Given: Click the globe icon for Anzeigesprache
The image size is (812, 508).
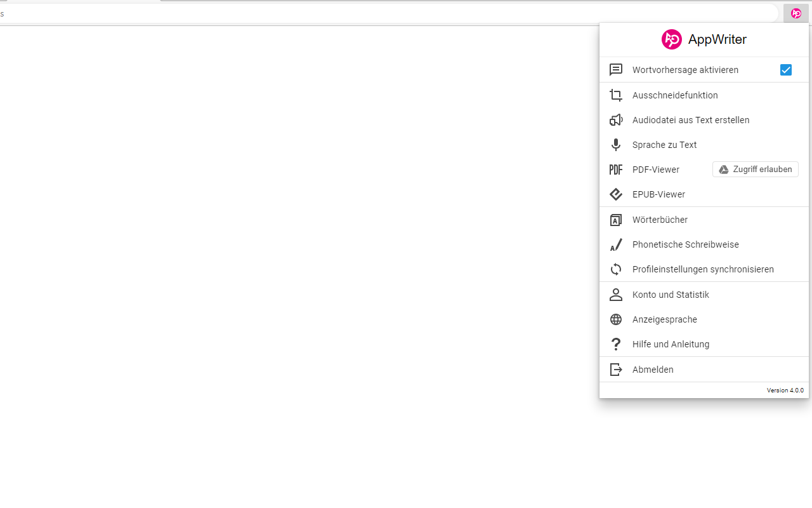Looking at the screenshot, I should point(616,319).
